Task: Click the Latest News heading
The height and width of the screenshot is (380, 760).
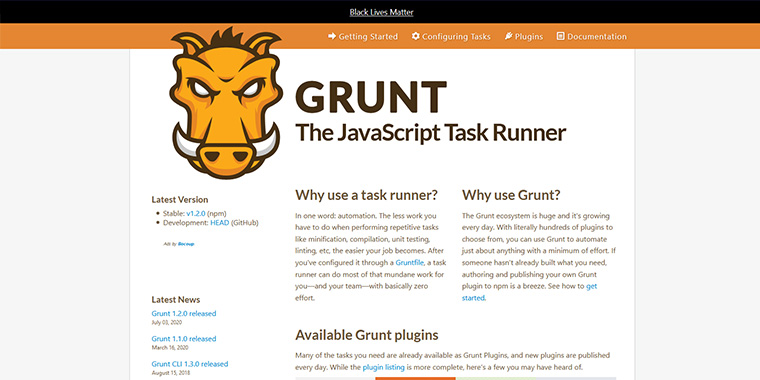Action: 175,300
